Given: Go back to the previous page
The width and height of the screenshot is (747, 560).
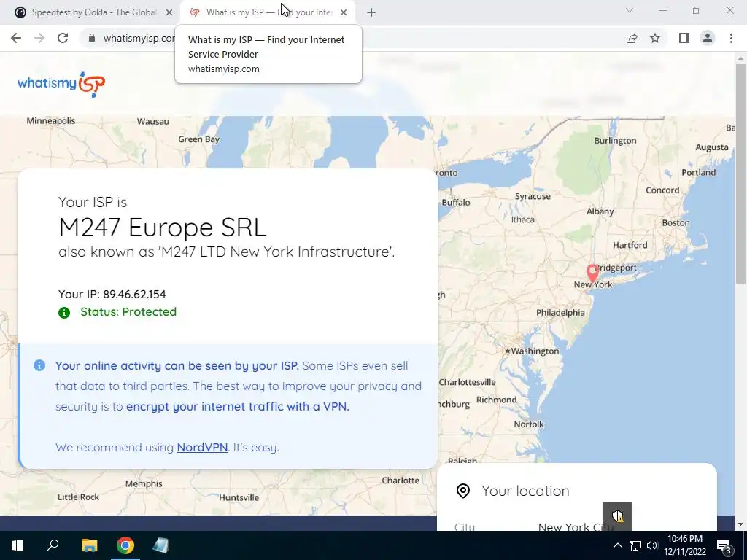Looking at the screenshot, I should click(16, 38).
